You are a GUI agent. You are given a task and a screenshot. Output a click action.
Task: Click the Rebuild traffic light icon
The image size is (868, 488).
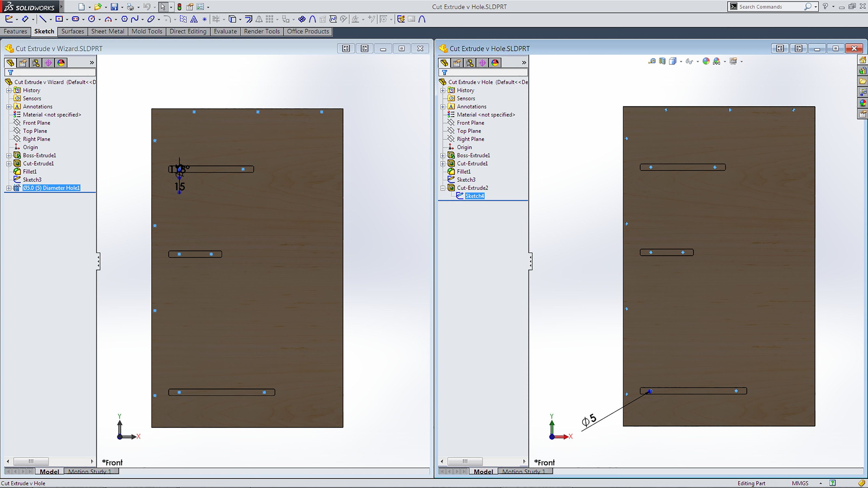coord(179,7)
